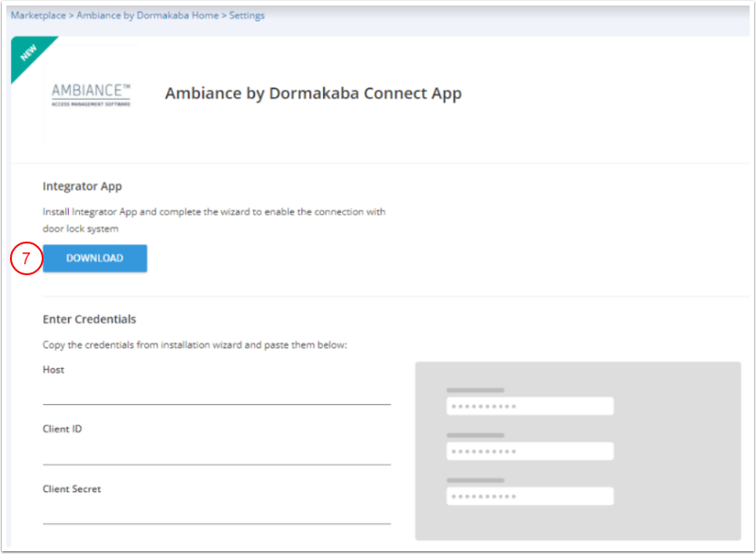756x554 pixels.
Task: Click the red circled number 7 marker
Action: point(26,259)
